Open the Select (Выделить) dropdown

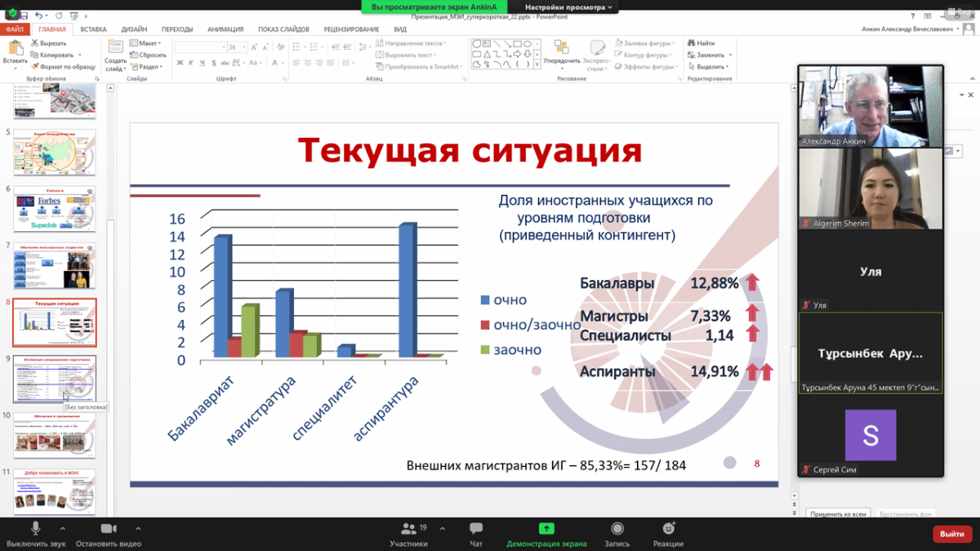709,67
